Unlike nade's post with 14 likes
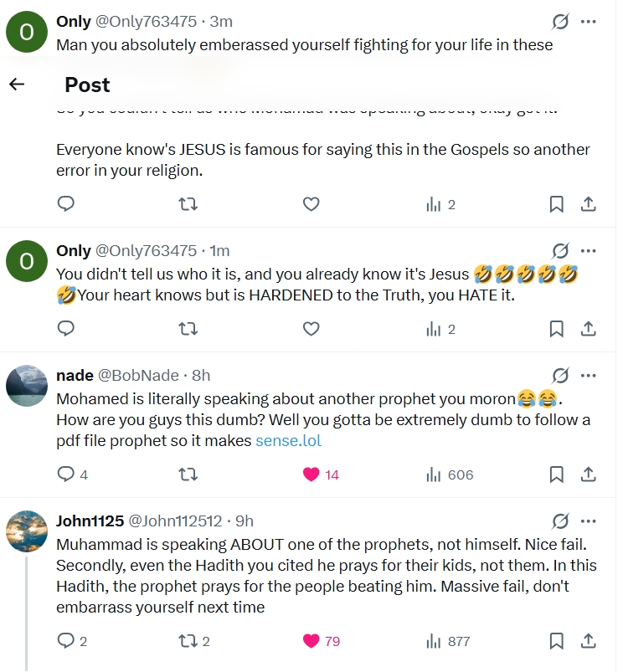The height and width of the screenshot is (672, 623). point(311,475)
